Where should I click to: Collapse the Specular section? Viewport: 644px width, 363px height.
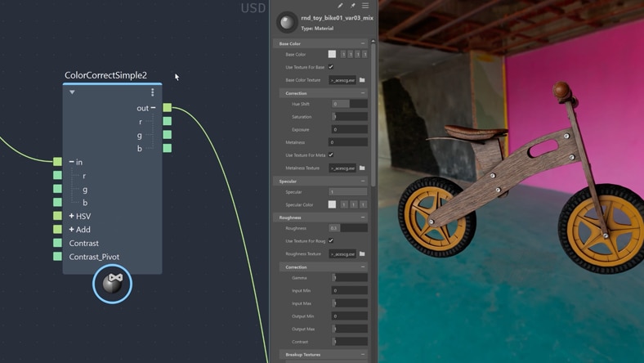363,181
